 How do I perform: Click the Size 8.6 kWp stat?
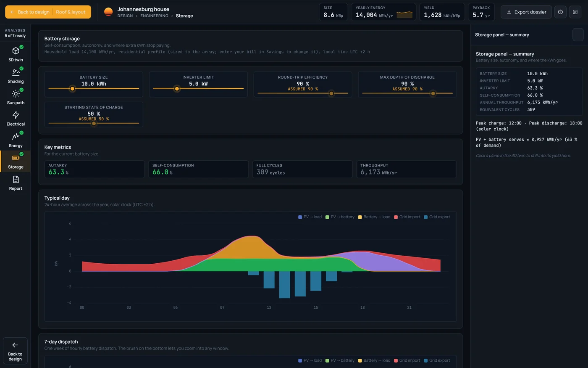tap(333, 12)
